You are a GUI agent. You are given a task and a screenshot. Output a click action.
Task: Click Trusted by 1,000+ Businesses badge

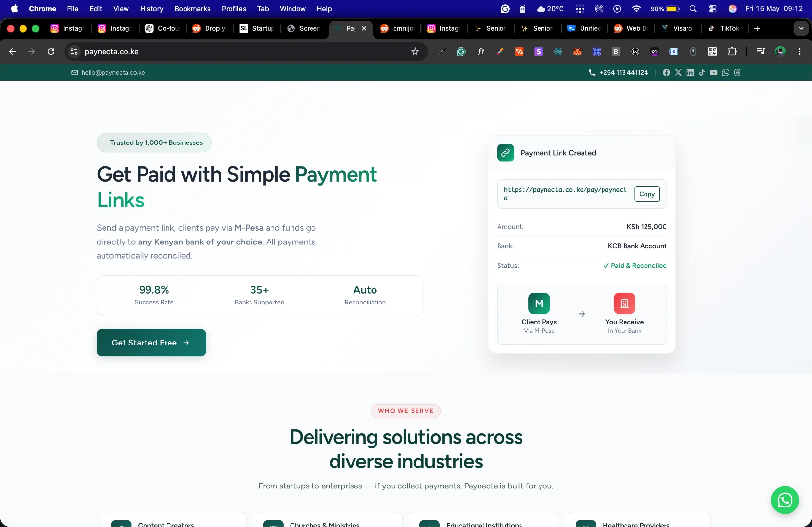pos(154,142)
